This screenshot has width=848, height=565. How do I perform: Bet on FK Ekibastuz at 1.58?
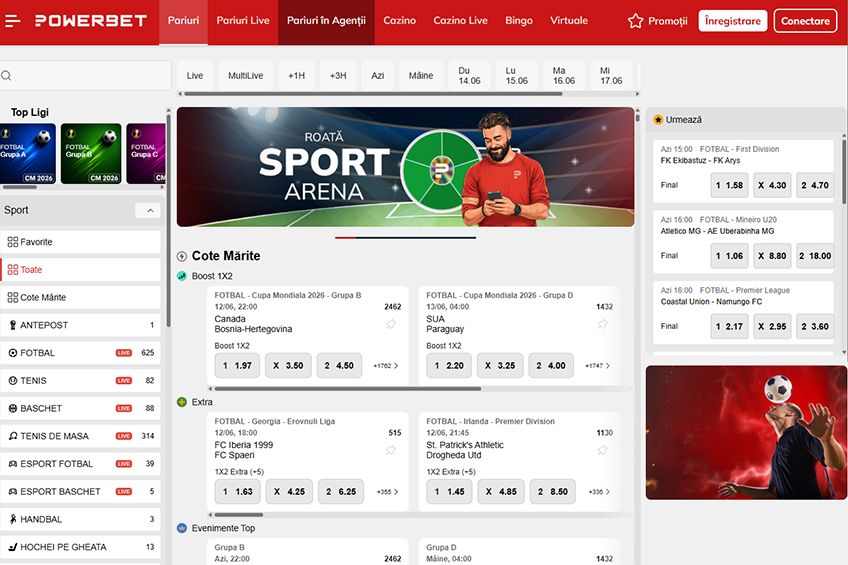(730, 185)
